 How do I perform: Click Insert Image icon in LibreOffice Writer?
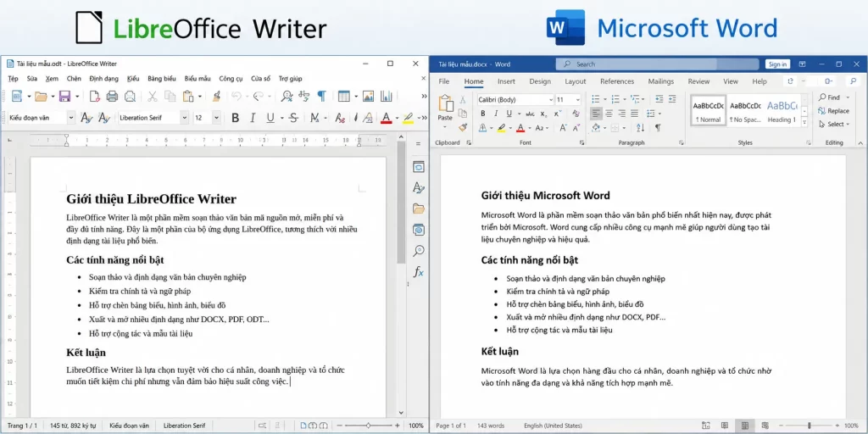pyautogui.click(x=368, y=97)
